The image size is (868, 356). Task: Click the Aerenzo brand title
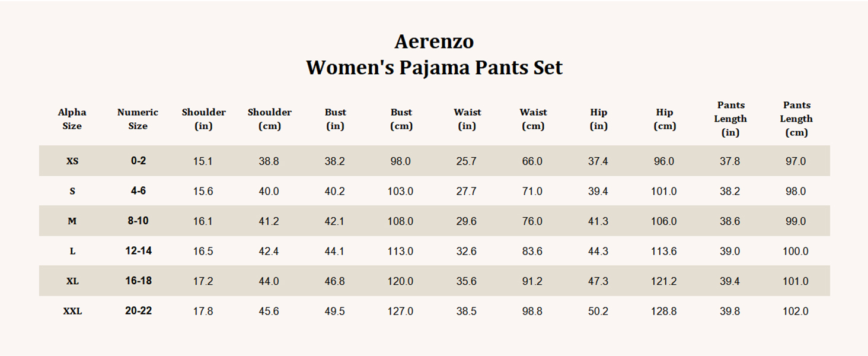(x=434, y=42)
